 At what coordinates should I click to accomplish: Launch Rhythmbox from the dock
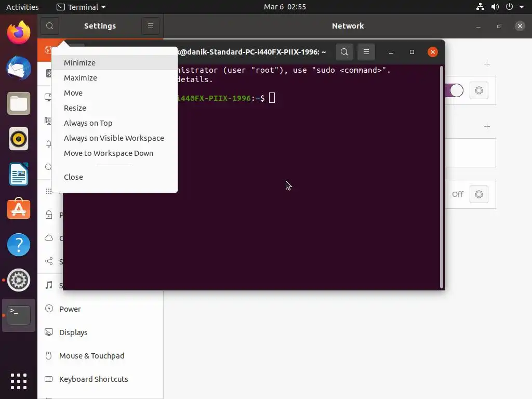19,139
